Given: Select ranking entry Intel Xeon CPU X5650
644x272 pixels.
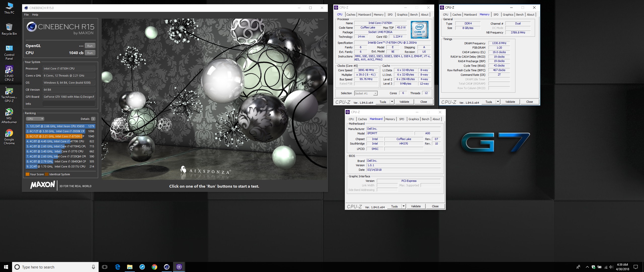Looking at the screenshot, I should [x=60, y=126].
